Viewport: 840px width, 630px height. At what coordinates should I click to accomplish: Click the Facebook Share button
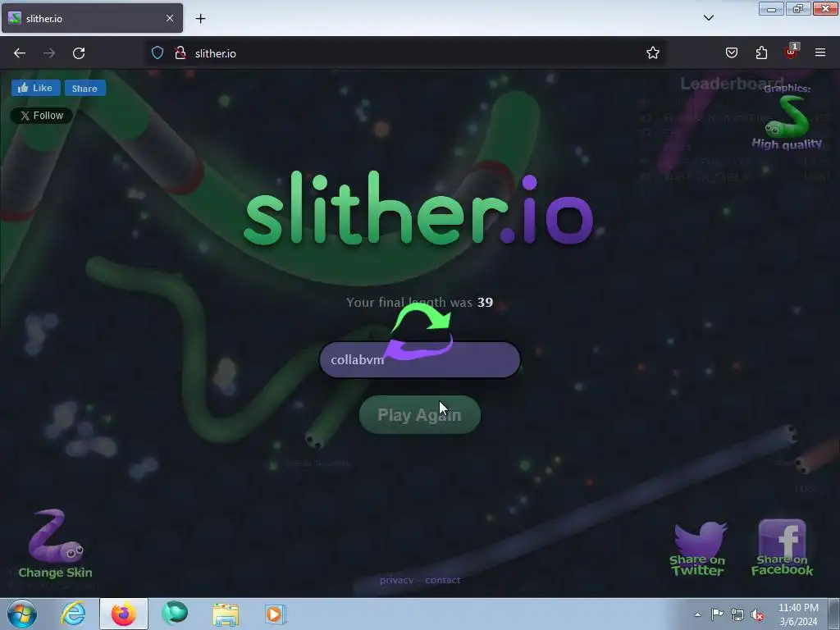(84, 88)
